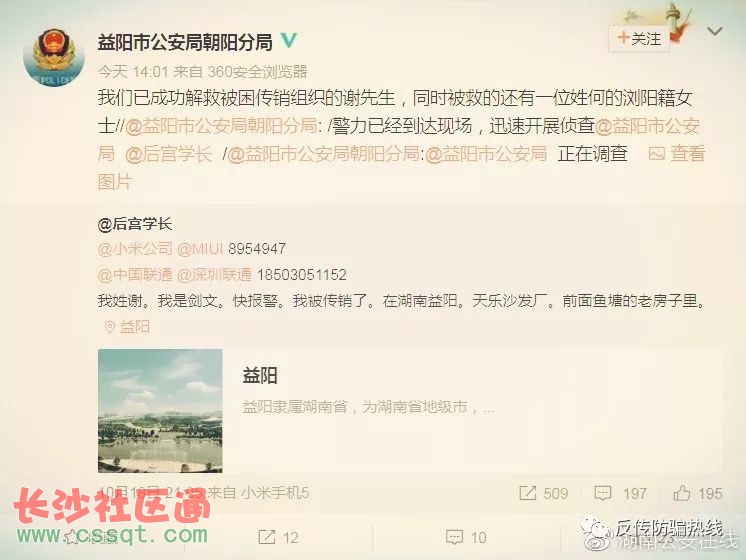
Task: Expand the post options chevron arrow
Action: pyautogui.click(x=715, y=31)
